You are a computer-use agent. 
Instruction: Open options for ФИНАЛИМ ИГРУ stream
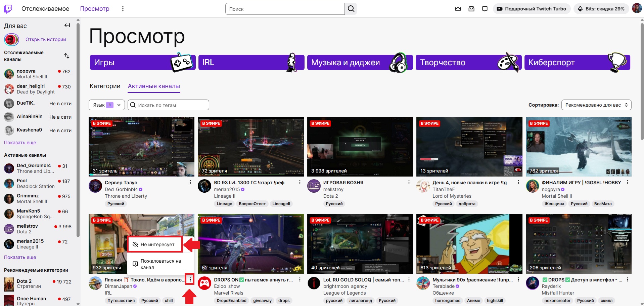[627, 182]
